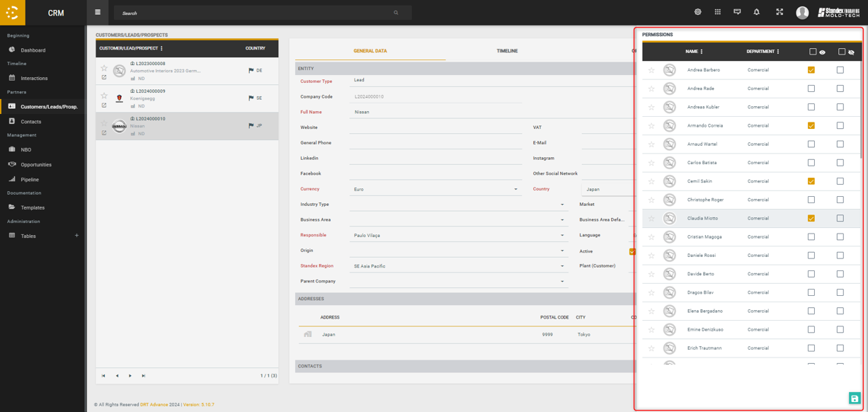Open the Responsible dropdown
The width and height of the screenshot is (868, 412).
[562, 235]
